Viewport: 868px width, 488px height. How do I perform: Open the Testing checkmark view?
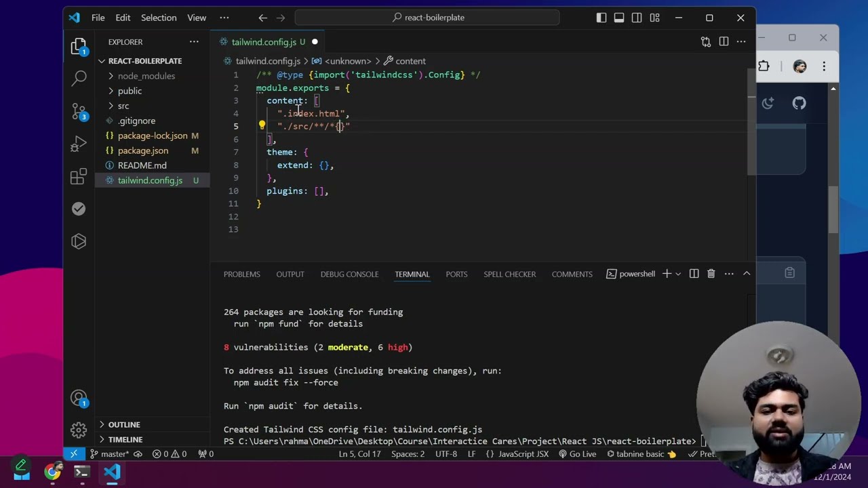pos(79,209)
